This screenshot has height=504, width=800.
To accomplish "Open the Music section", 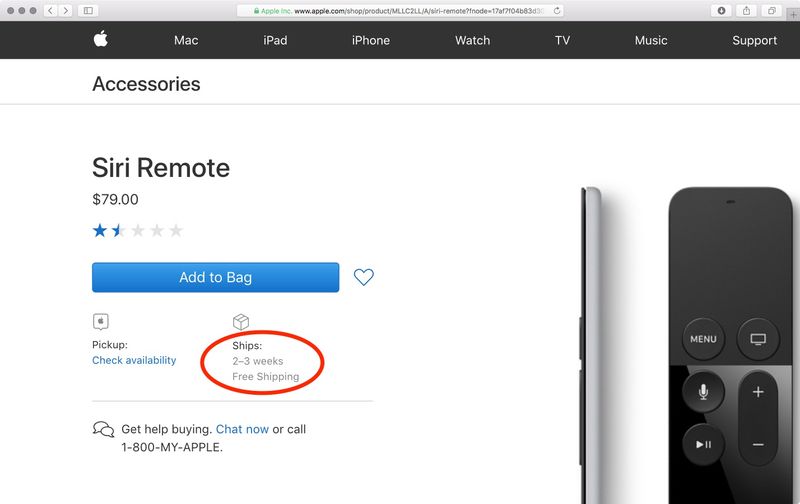I will click(x=651, y=40).
